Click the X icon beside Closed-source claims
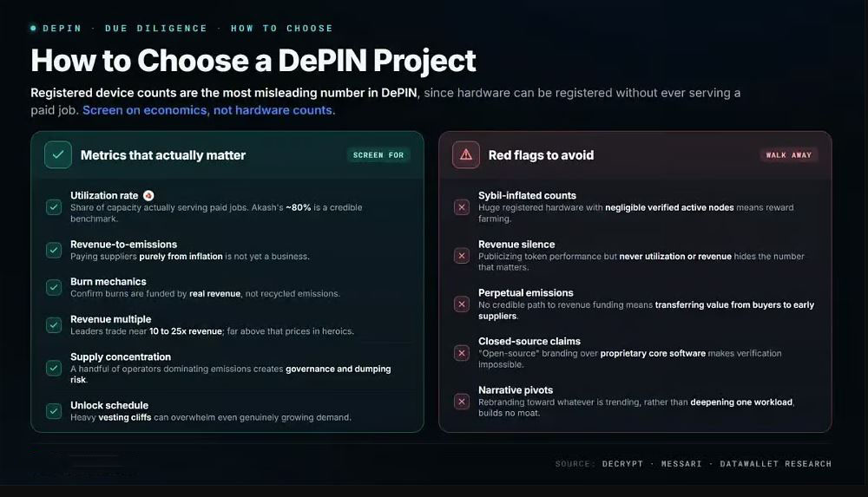The height and width of the screenshot is (497, 868). (x=462, y=353)
